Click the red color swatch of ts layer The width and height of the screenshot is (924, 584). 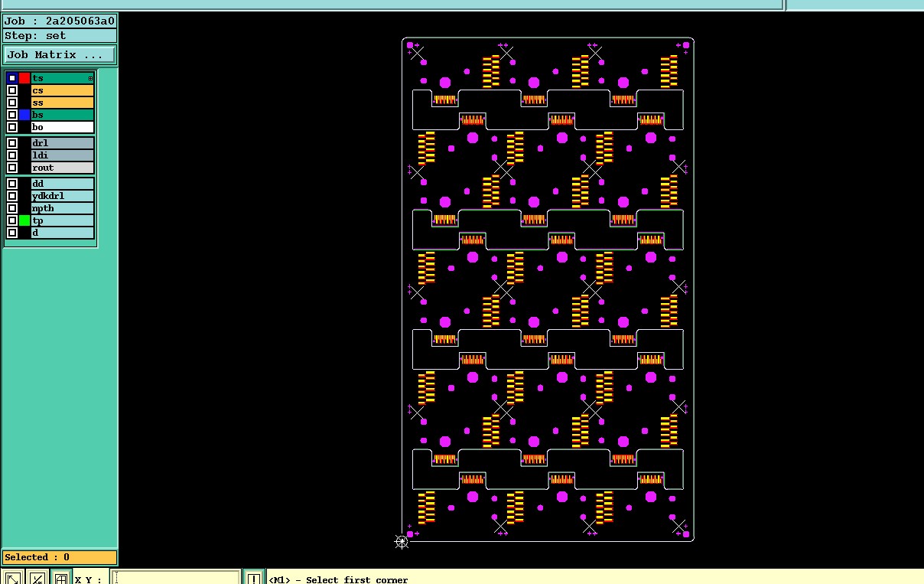(x=24, y=78)
